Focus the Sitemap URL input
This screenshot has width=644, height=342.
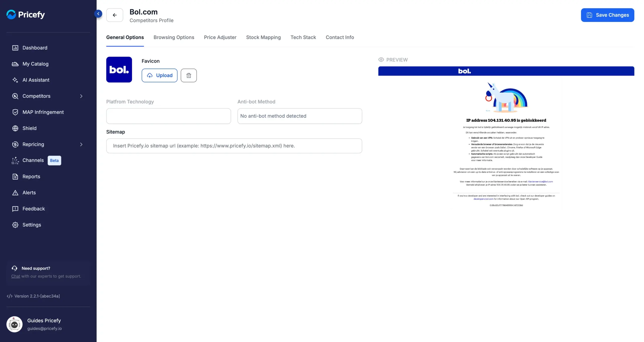pos(234,146)
